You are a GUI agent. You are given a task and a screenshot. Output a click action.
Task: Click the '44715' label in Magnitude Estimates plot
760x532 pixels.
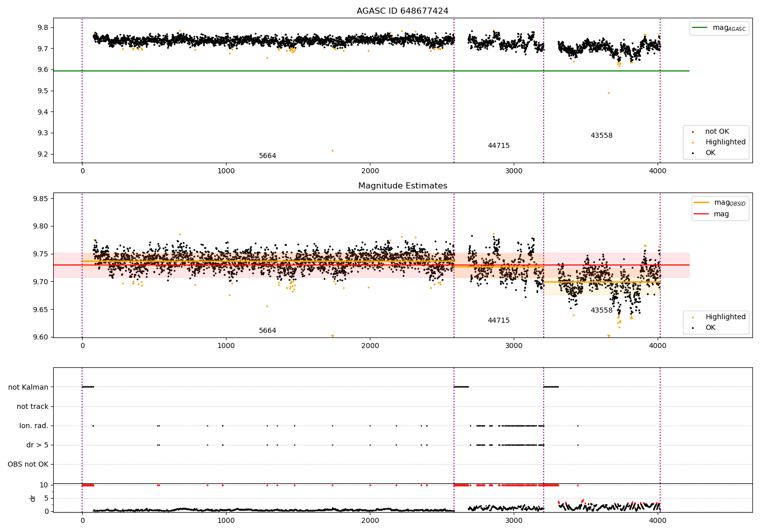499,321
